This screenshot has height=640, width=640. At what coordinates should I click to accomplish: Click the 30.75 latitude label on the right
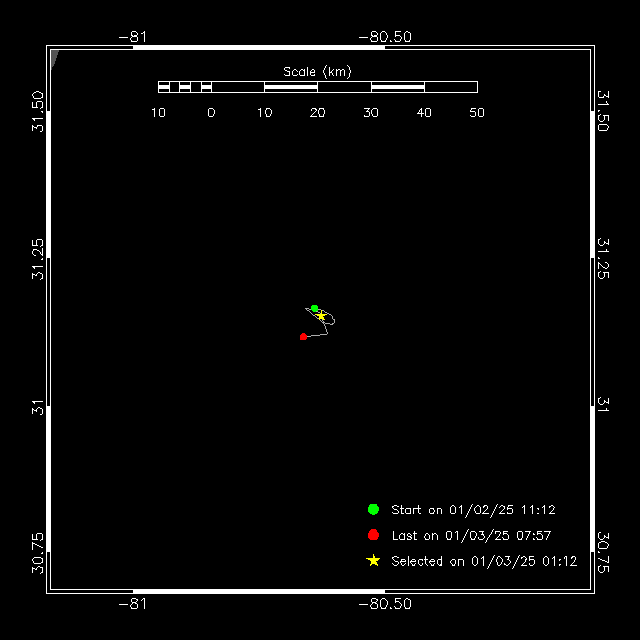[603, 551]
